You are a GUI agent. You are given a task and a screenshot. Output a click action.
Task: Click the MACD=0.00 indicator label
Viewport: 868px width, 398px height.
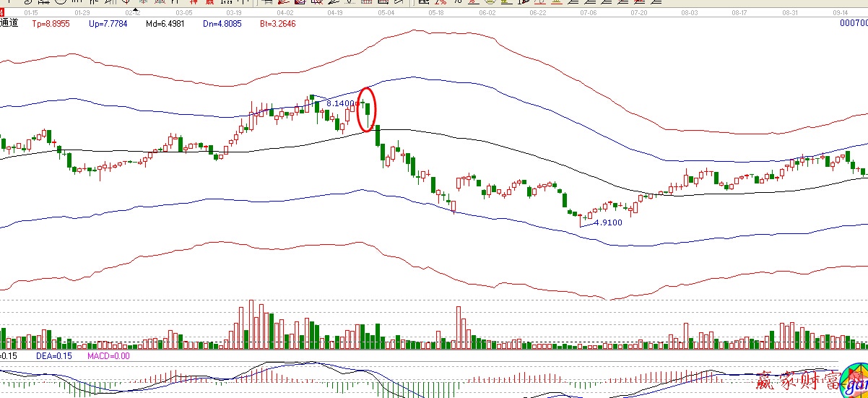click(108, 355)
